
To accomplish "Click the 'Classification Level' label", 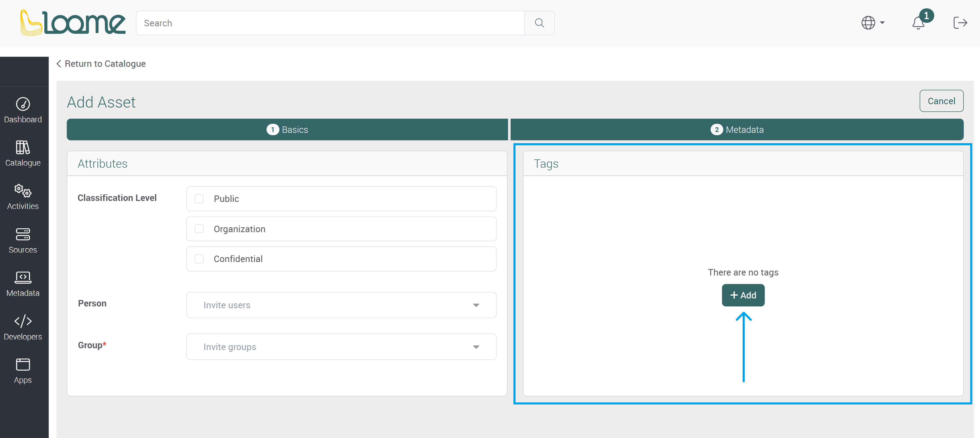I will pos(117,198).
